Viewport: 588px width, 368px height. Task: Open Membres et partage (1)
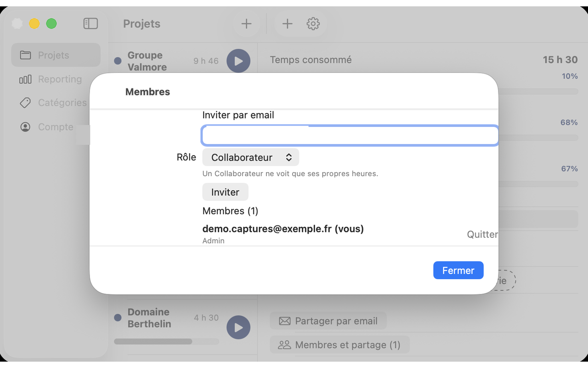click(339, 345)
